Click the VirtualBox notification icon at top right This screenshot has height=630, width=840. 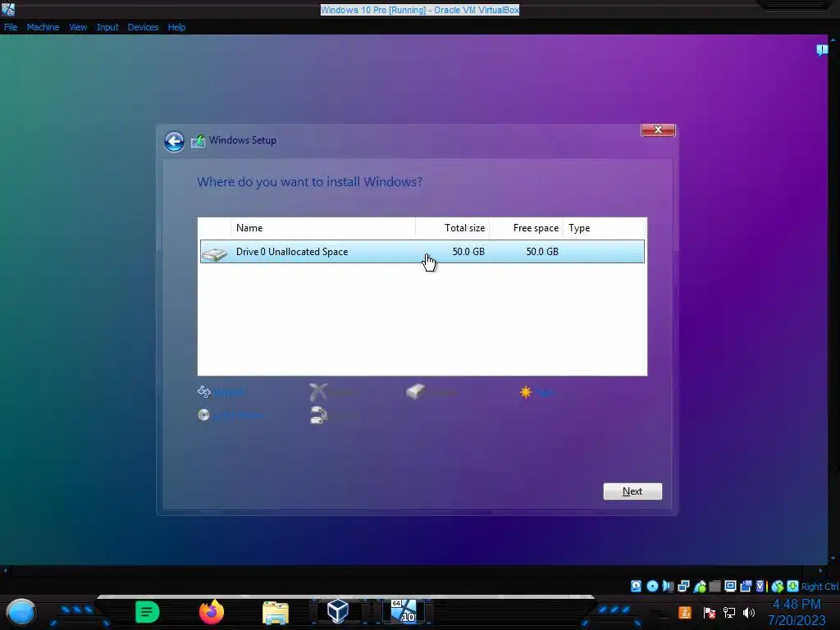pyautogui.click(x=822, y=50)
